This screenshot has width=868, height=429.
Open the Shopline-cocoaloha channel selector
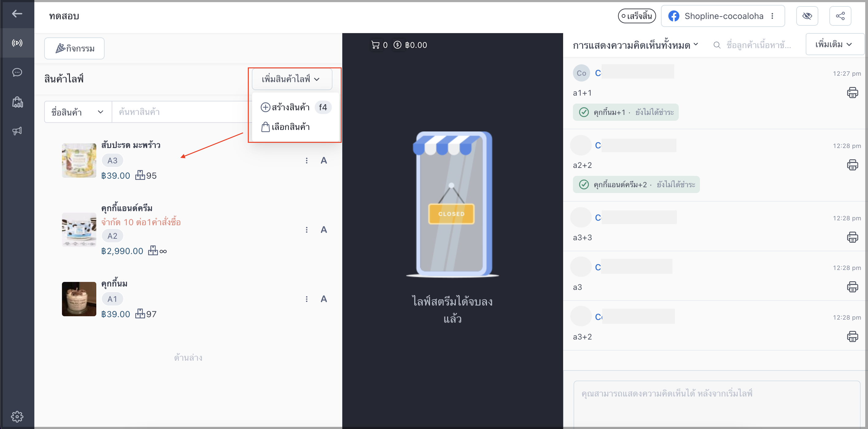[x=722, y=16]
